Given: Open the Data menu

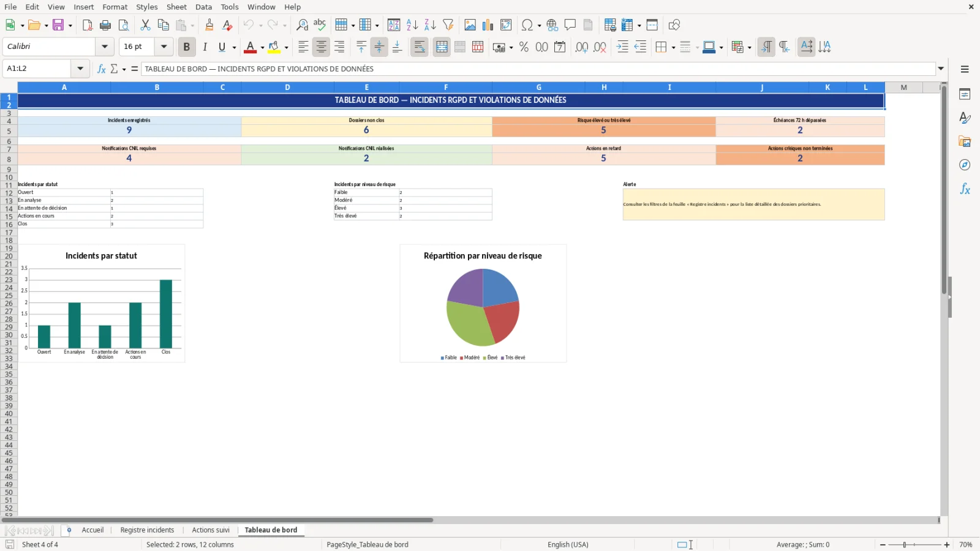Looking at the screenshot, I should click(203, 7).
